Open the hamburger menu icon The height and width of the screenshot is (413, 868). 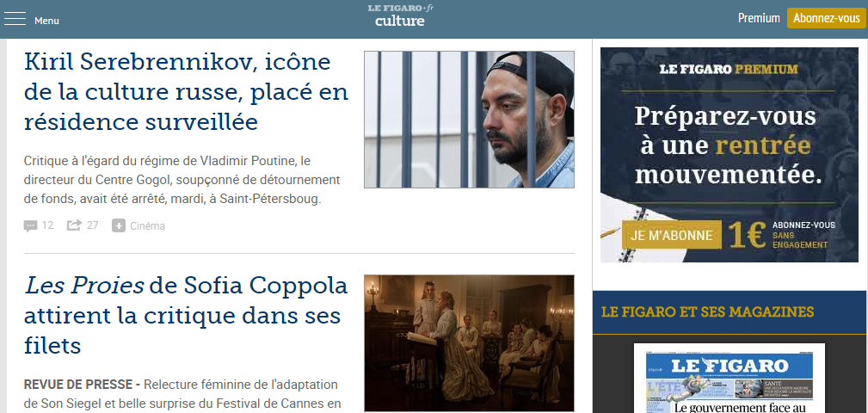[x=15, y=20]
